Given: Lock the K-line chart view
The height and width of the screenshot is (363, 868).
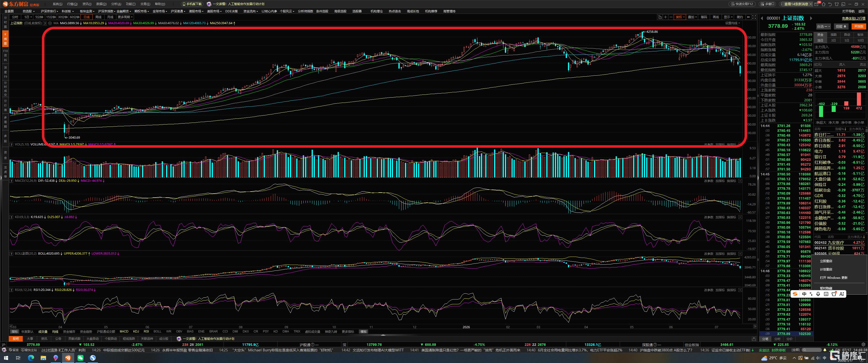Looking at the screenshot, I should point(660,17).
